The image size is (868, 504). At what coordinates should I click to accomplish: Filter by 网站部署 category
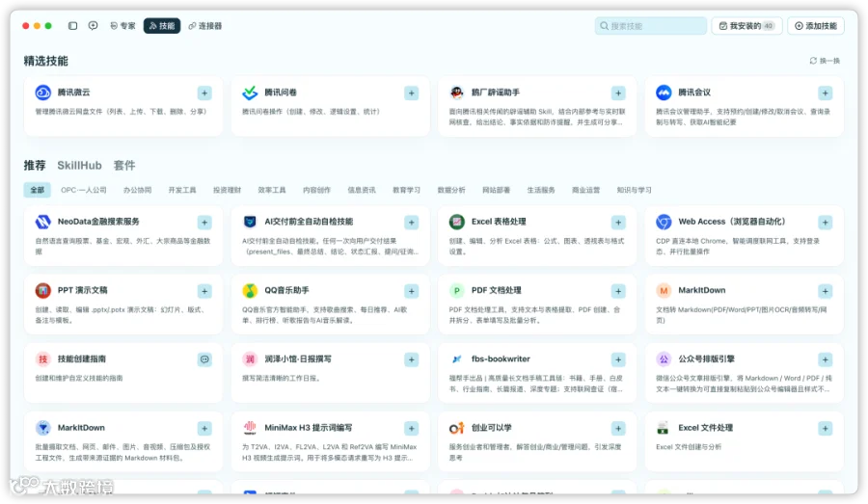pyautogui.click(x=496, y=190)
